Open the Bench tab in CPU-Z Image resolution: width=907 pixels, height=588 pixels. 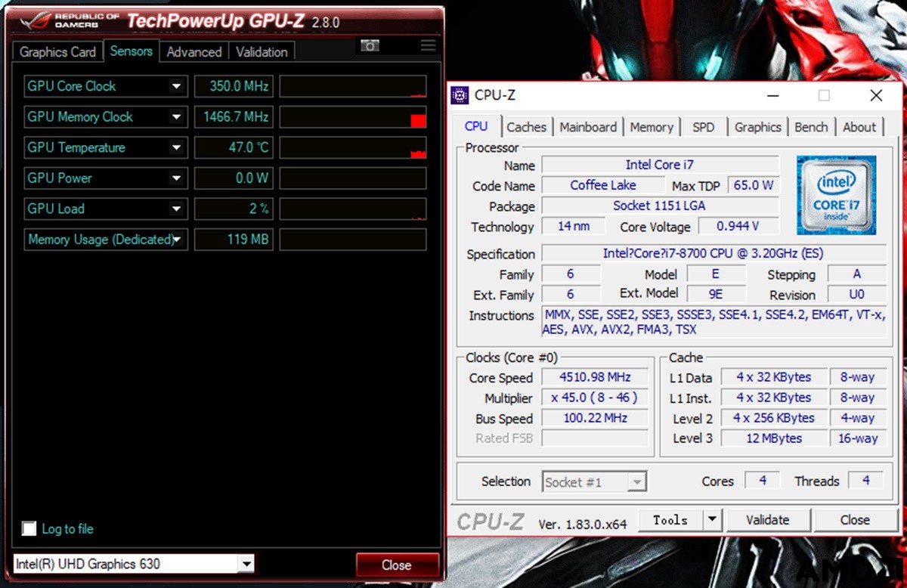(811, 127)
